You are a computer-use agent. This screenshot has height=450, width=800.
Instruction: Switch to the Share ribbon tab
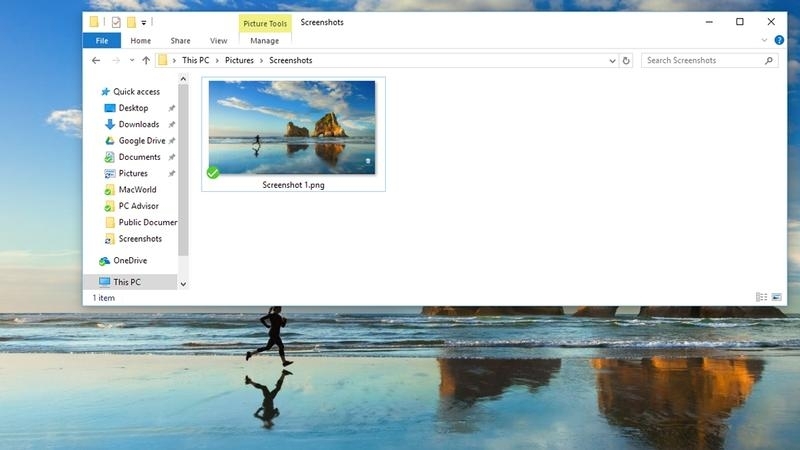pos(180,40)
